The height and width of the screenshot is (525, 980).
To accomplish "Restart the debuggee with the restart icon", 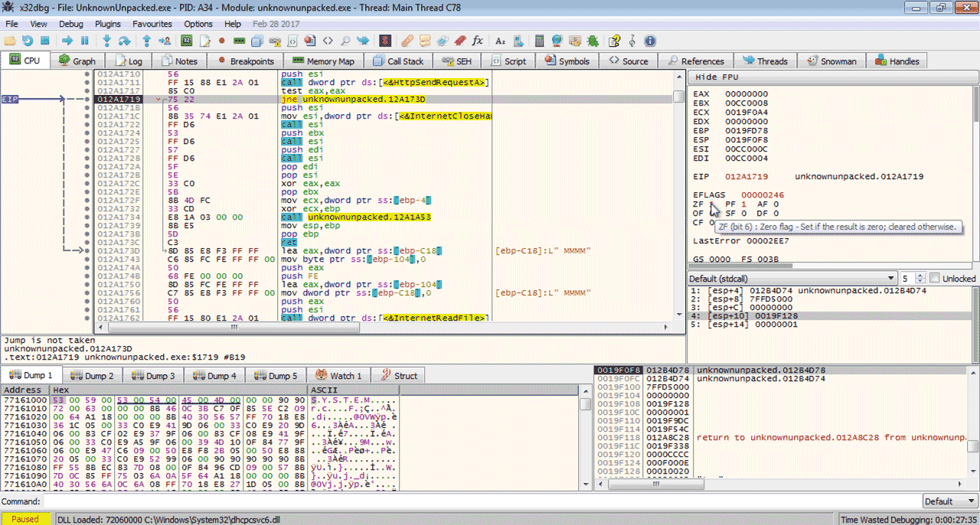I will click(x=28, y=41).
